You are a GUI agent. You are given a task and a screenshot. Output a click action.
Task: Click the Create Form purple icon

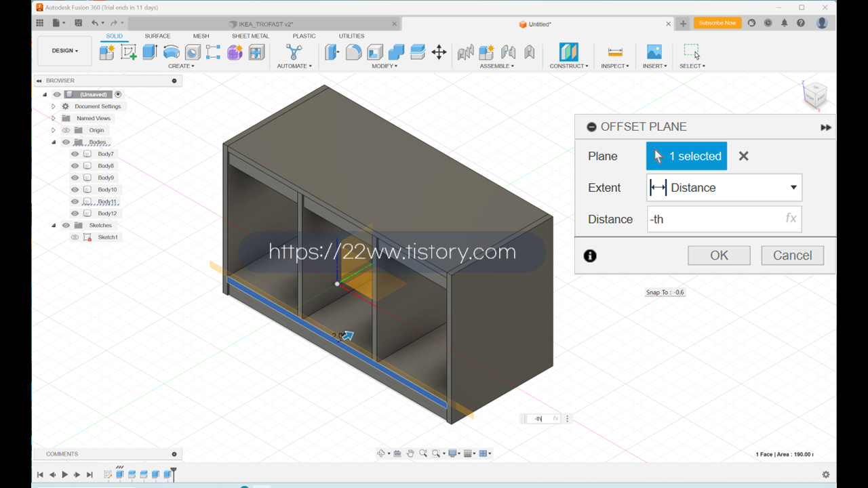pyautogui.click(x=235, y=52)
